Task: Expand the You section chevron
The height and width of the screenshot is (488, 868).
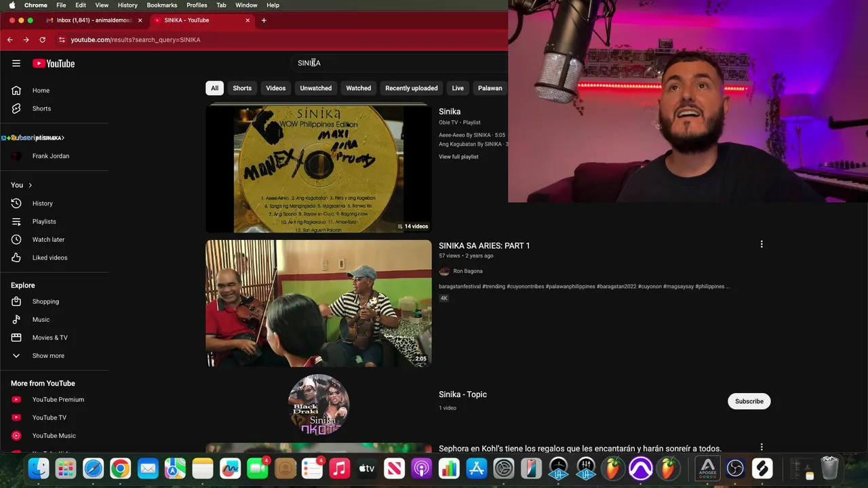Action: 30,185
